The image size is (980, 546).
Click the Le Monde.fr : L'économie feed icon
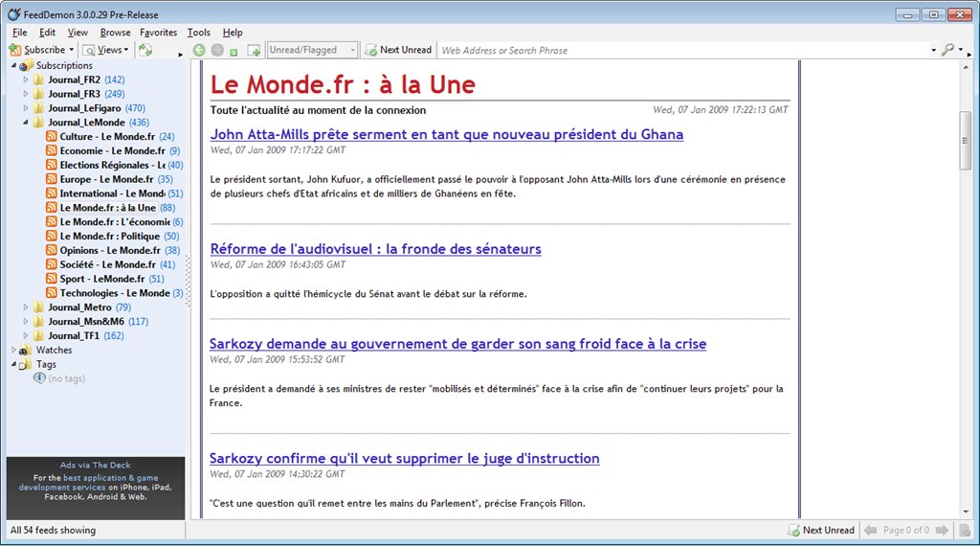pyautogui.click(x=52, y=222)
